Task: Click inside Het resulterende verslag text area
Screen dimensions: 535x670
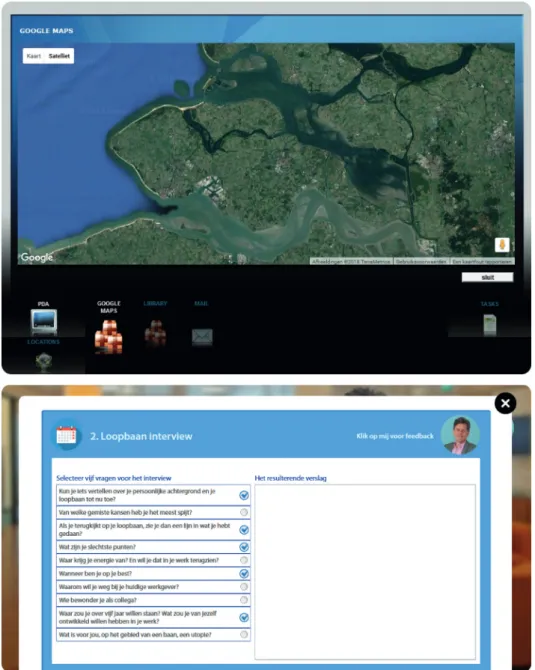Action: click(x=365, y=572)
